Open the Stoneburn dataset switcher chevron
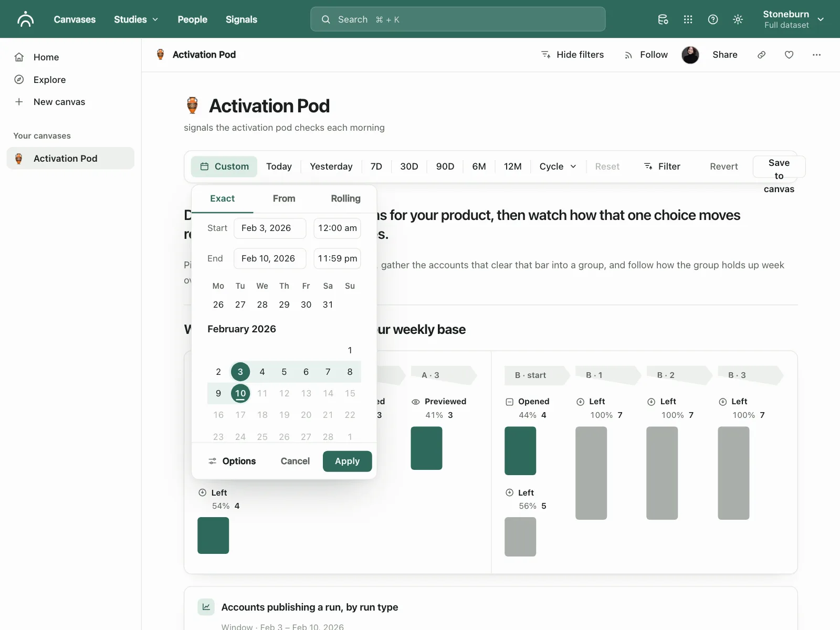Viewport: 840px width, 630px height. coord(821,19)
